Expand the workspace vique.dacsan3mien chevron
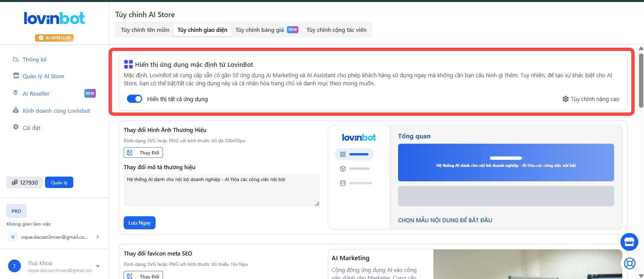644x279 pixels. click(97, 237)
